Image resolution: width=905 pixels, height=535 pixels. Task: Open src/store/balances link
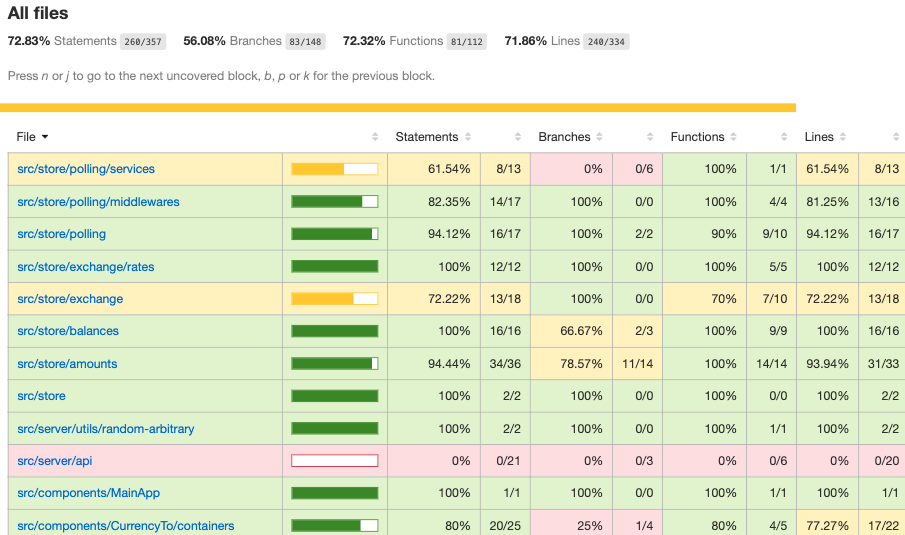tap(68, 331)
